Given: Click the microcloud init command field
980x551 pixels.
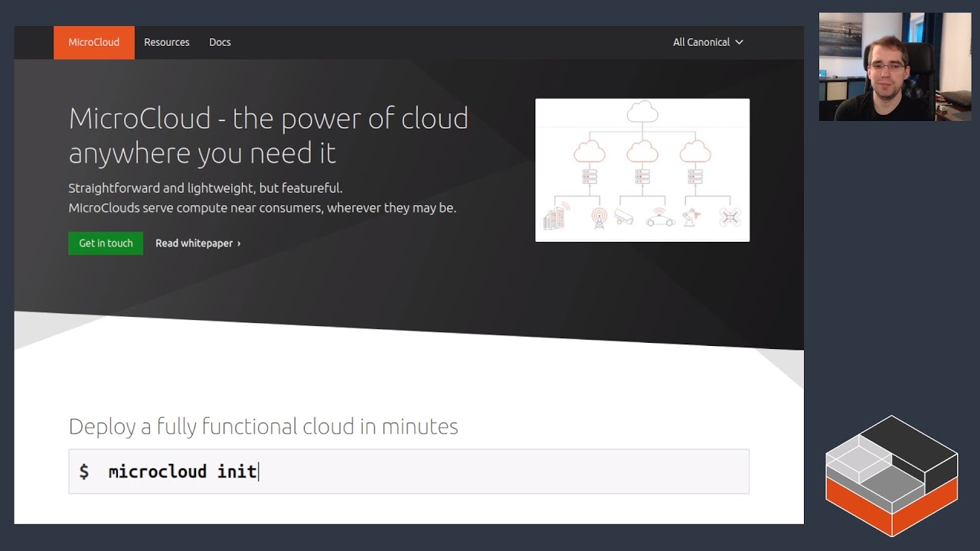Looking at the screenshot, I should click(x=409, y=471).
